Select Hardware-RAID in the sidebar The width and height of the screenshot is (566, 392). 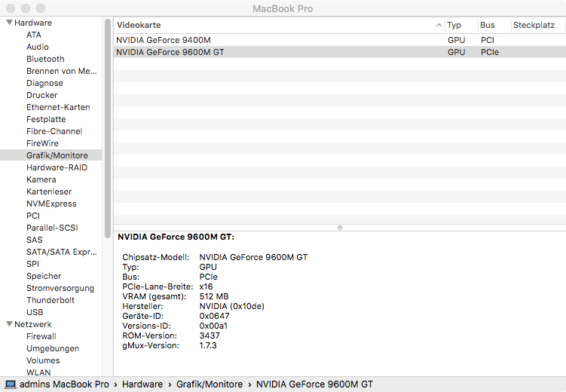point(57,167)
